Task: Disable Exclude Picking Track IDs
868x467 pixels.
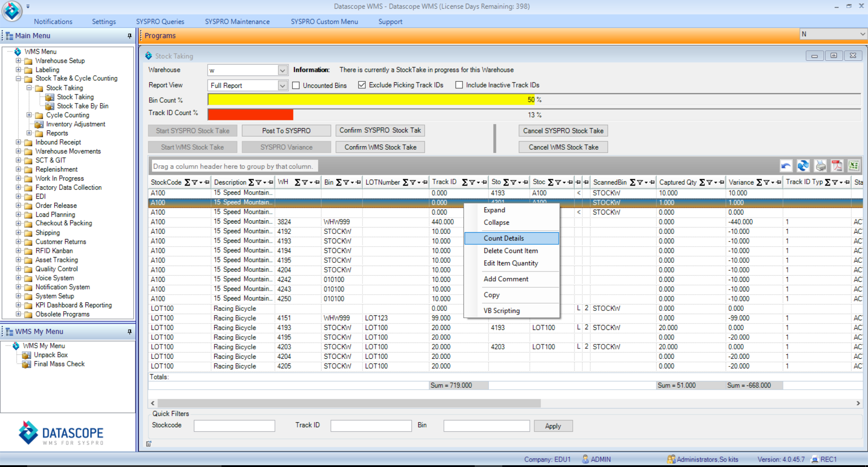Action: tap(362, 85)
